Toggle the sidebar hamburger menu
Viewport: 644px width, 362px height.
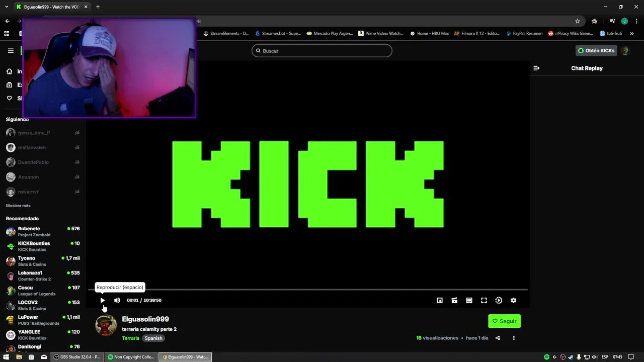pos(11,51)
